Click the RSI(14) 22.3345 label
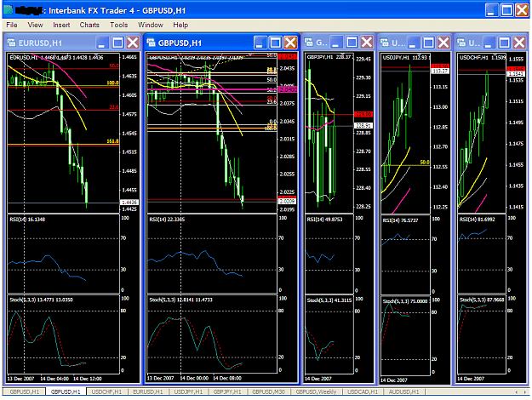 (167, 220)
